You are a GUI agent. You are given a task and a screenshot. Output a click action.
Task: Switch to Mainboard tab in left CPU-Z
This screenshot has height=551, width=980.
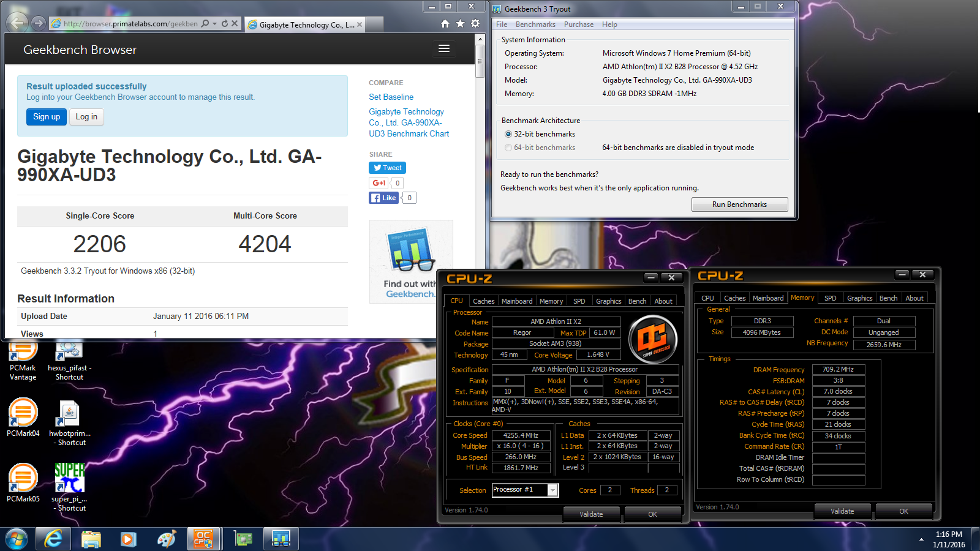coord(517,301)
